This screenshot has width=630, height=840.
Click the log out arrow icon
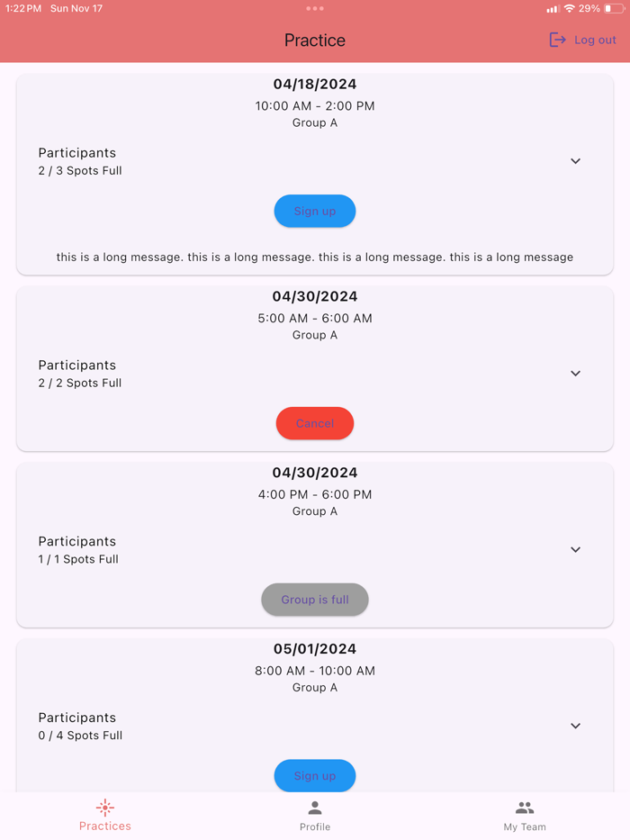click(x=557, y=40)
